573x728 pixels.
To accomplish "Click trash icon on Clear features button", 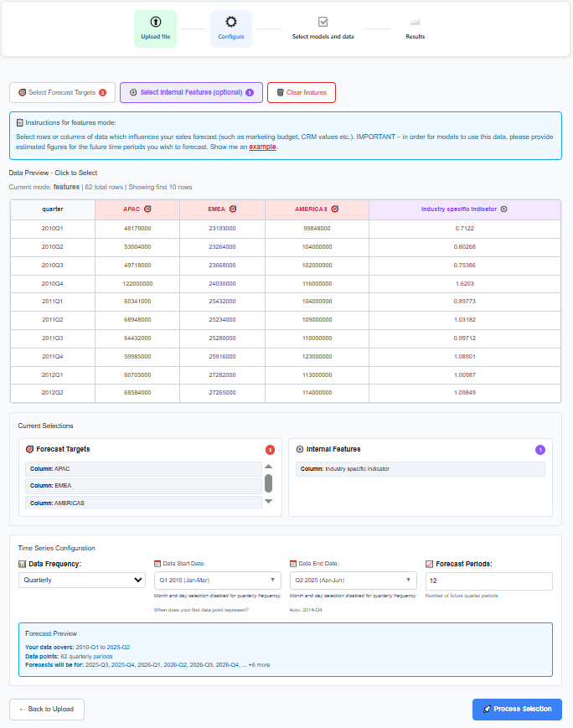I will click(280, 92).
